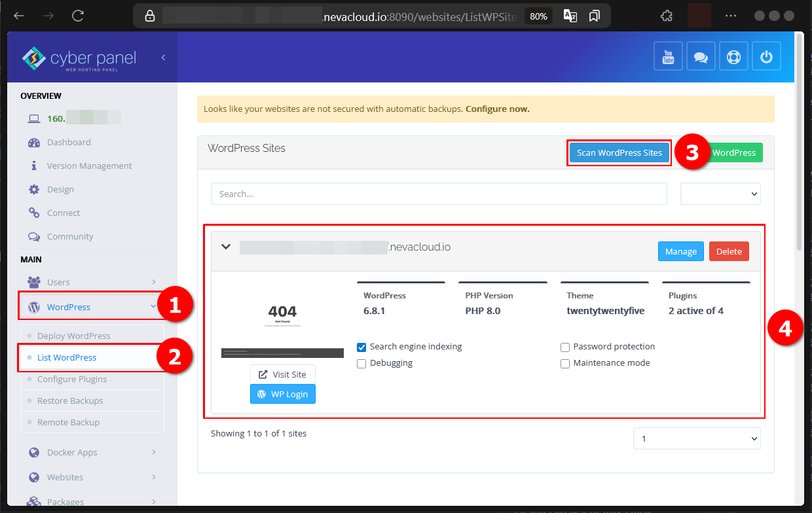Expand the Websites submenu chevron
812x513 pixels.
(153, 477)
